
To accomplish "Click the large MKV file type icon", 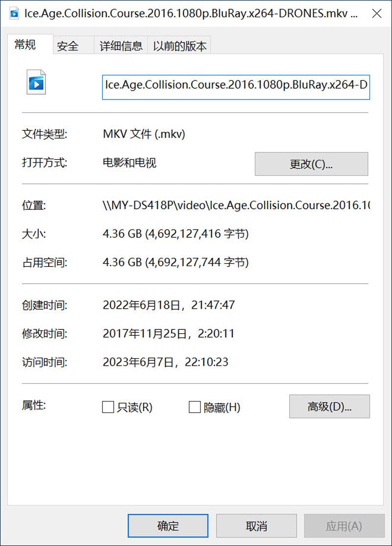I will [x=36, y=82].
